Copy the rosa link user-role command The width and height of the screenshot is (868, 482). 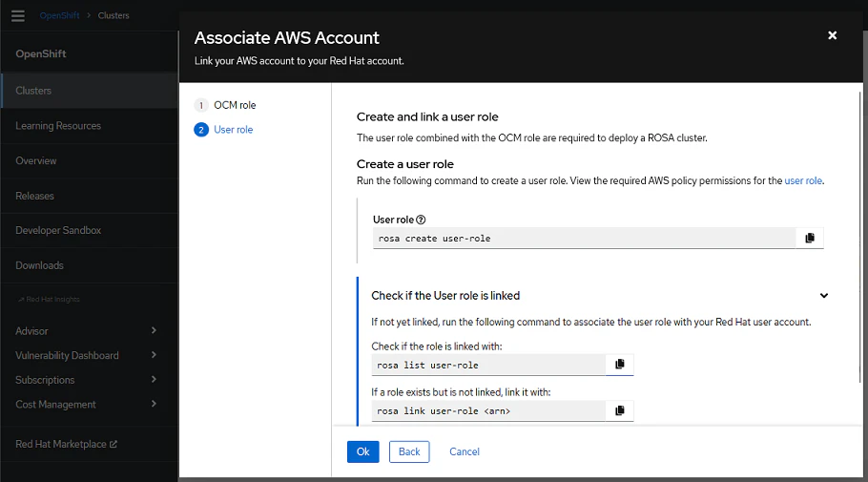(x=620, y=410)
